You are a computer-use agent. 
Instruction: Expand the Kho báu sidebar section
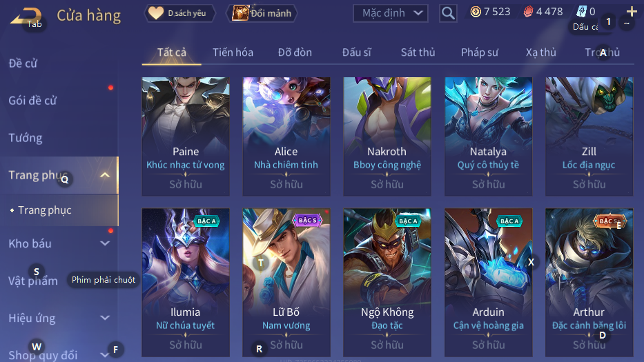(105, 243)
